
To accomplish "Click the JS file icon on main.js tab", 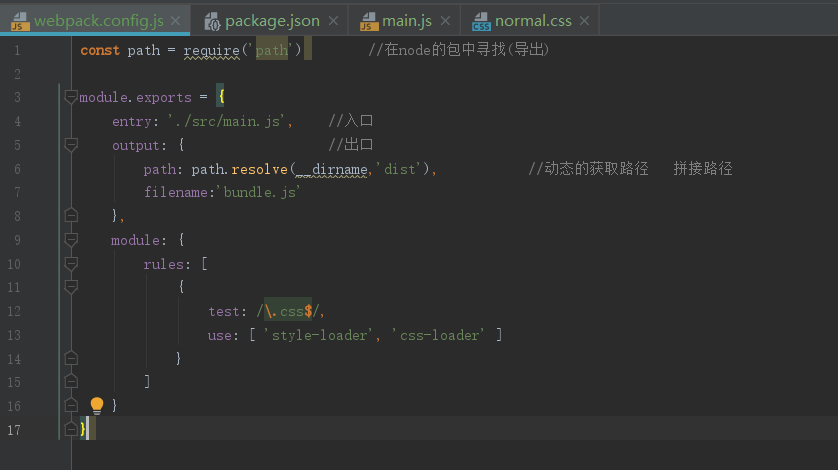I will pyautogui.click(x=369, y=21).
